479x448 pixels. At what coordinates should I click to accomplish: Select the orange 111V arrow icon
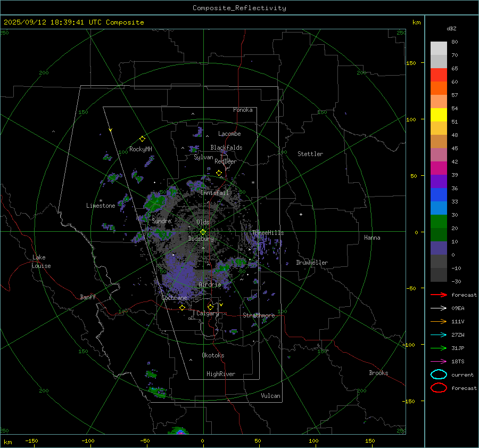pos(439,321)
